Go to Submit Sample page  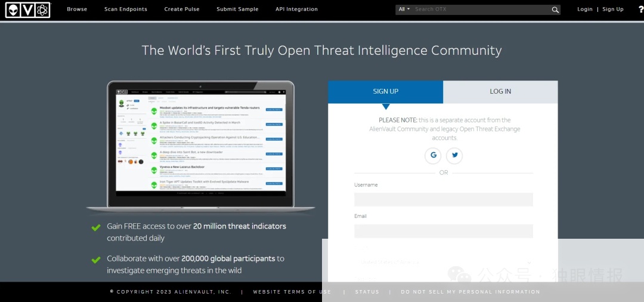click(x=237, y=9)
